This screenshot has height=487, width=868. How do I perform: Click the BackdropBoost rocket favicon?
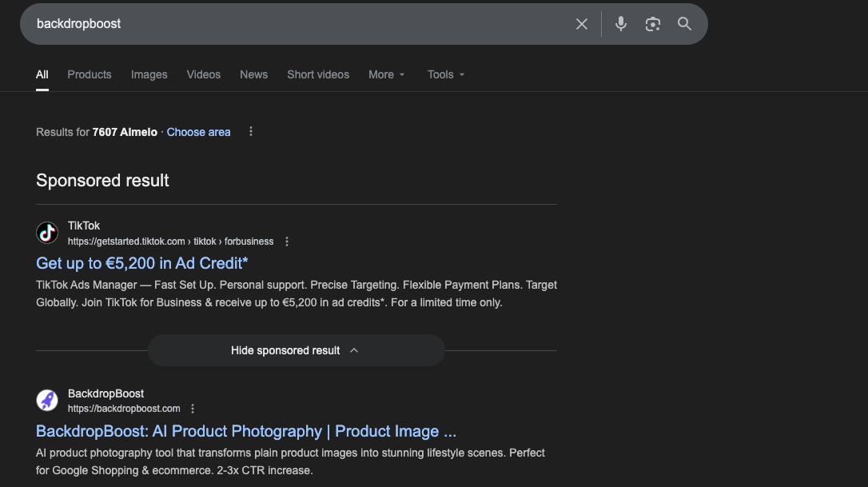click(47, 400)
